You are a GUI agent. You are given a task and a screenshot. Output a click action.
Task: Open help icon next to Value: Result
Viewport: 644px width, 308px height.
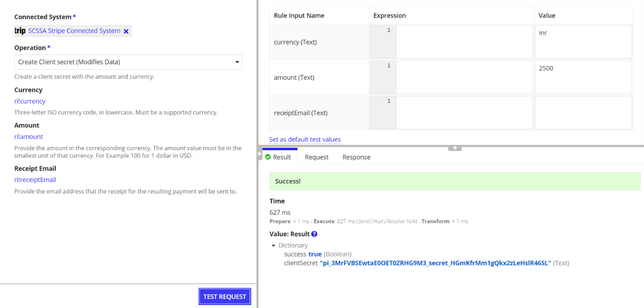pyautogui.click(x=314, y=234)
